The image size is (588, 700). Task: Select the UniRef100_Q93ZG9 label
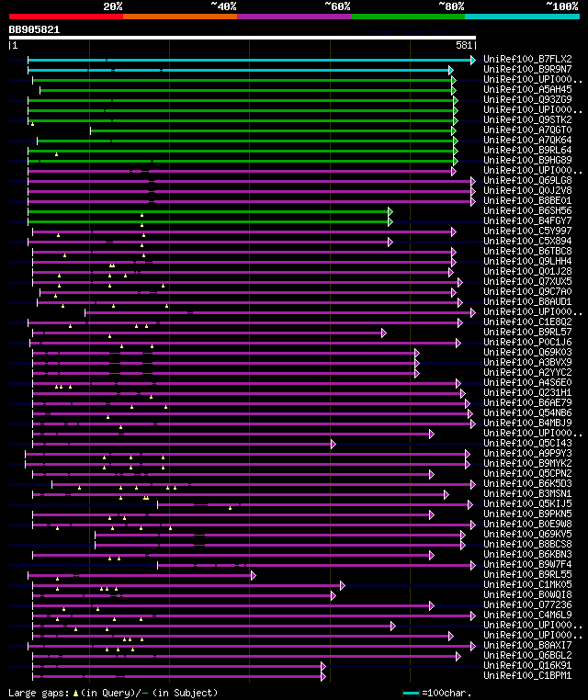pyautogui.click(x=527, y=99)
